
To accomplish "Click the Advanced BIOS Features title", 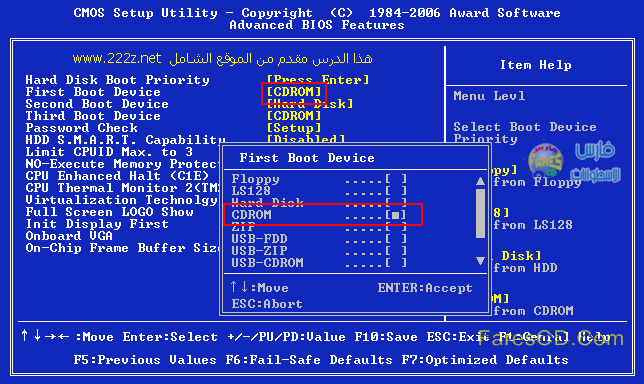I will (317, 25).
